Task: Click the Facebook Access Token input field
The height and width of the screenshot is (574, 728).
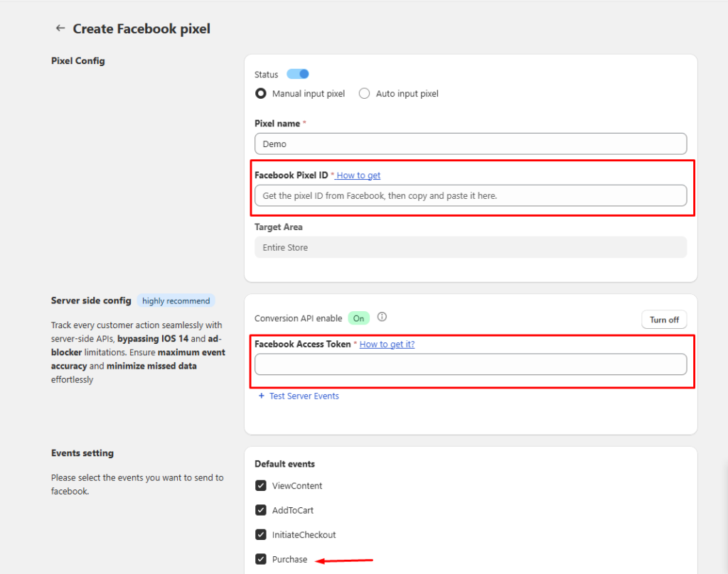Action: [x=471, y=363]
